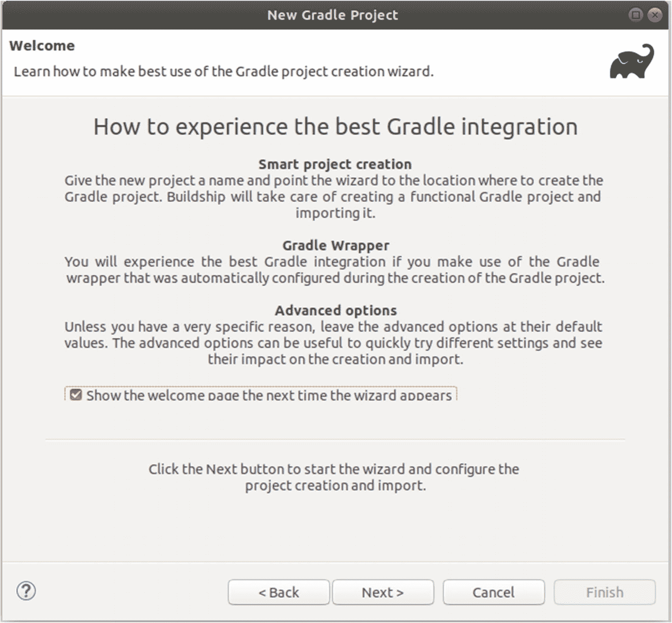This screenshot has height=623, width=672.
Task: Maximize the New Gradle Project dialog
Action: coord(636,15)
